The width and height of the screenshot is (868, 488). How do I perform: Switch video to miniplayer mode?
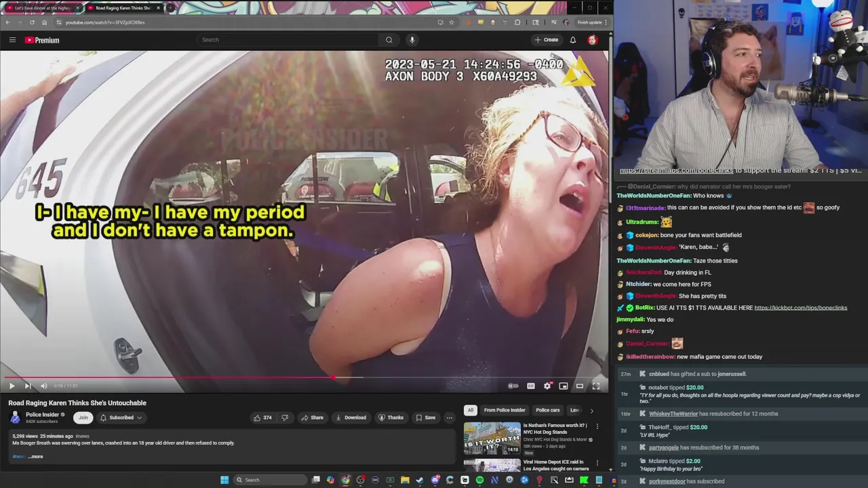click(x=564, y=386)
